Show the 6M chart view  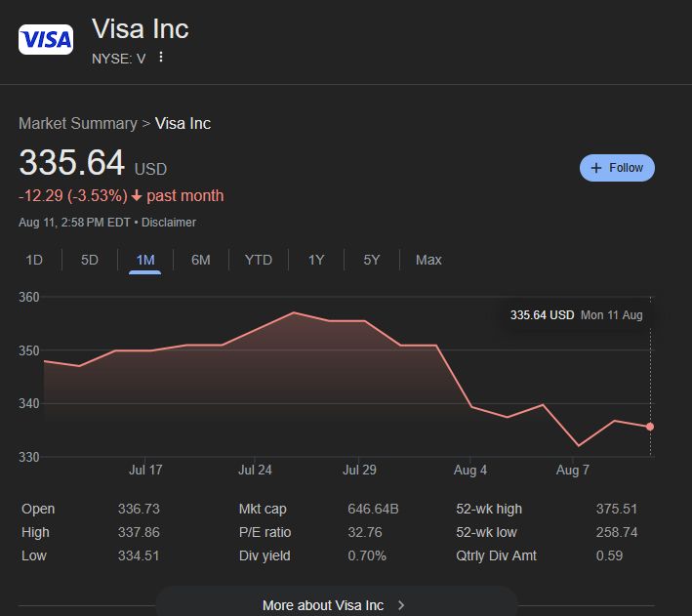coord(201,260)
